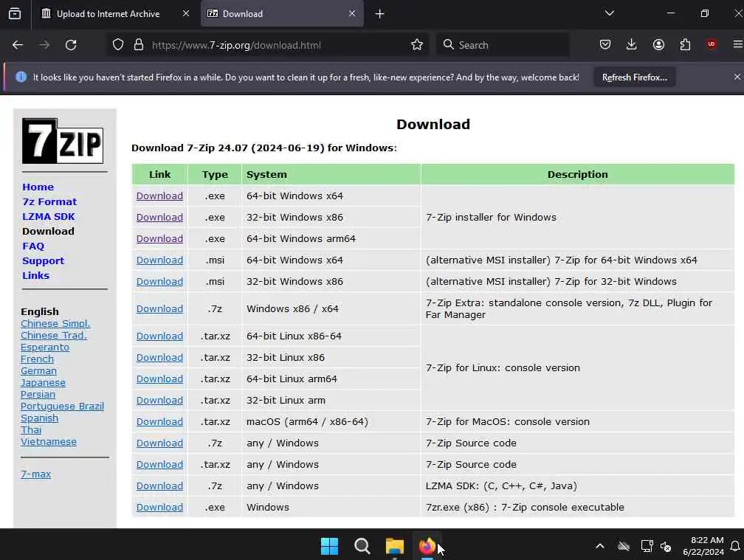Open Home in the sidebar menu
The width and height of the screenshot is (744, 560).
coord(38,187)
